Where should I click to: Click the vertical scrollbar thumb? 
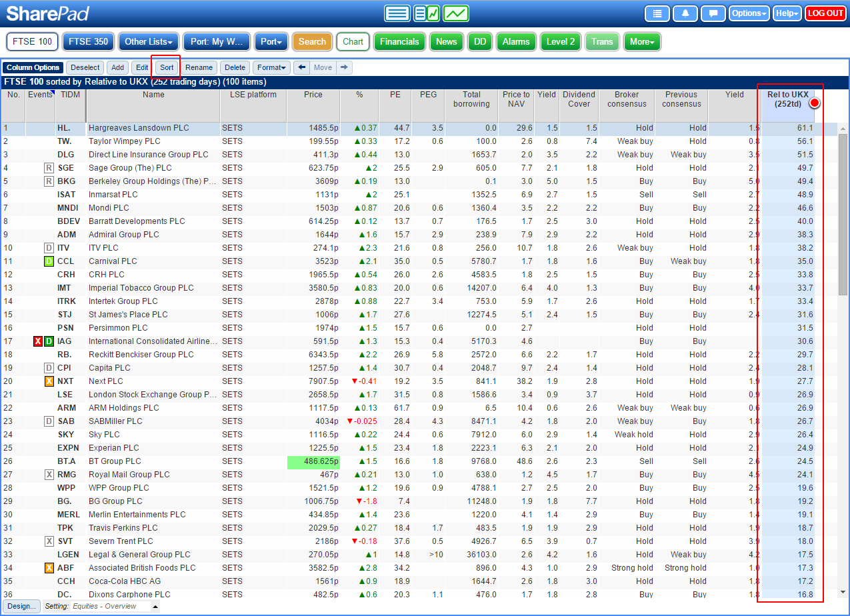pyautogui.click(x=843, y=213)
